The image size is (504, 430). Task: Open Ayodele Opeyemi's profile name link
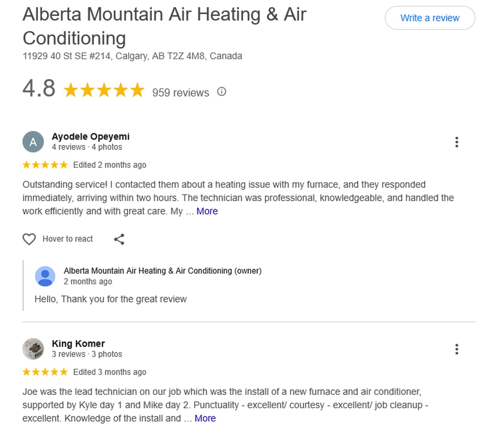tap(91, 137)
